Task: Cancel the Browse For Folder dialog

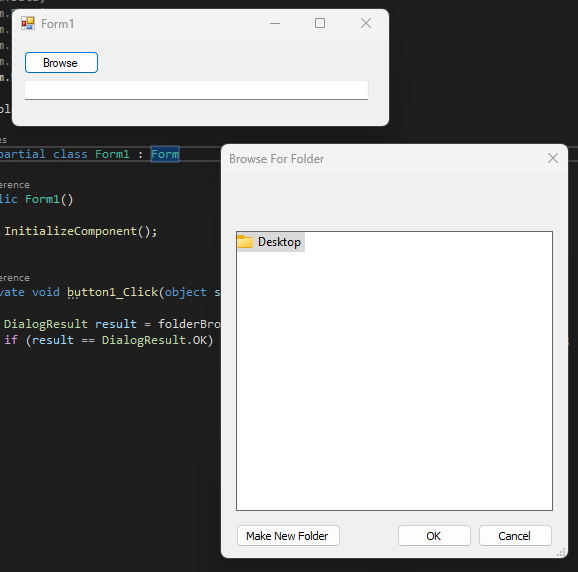Action: 515,536
